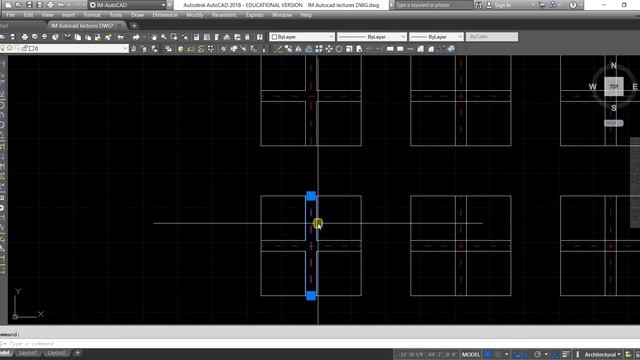The image size is (640, 360).
Task: Open polar tracking settings dropdown arrow
Action: pyautogui.click(x=546, y=354)
